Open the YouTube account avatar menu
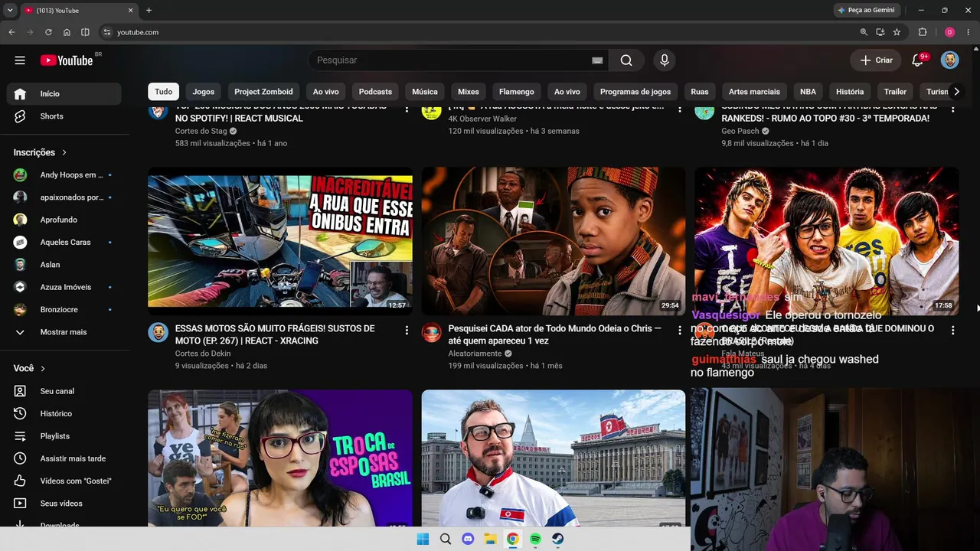Screen dimensions: 980x551 (949, 60)
